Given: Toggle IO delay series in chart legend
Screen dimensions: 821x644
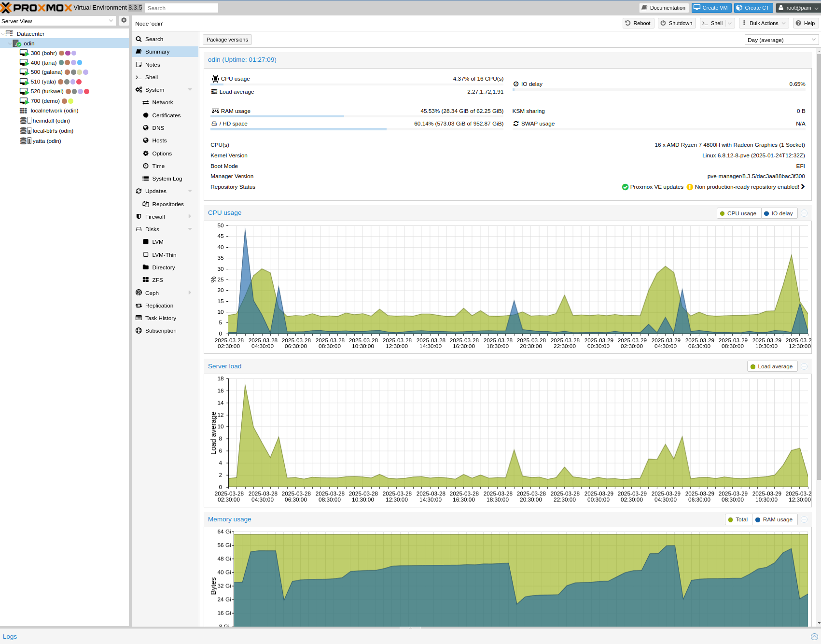Looking at the screenshot, I should point(779,213).
